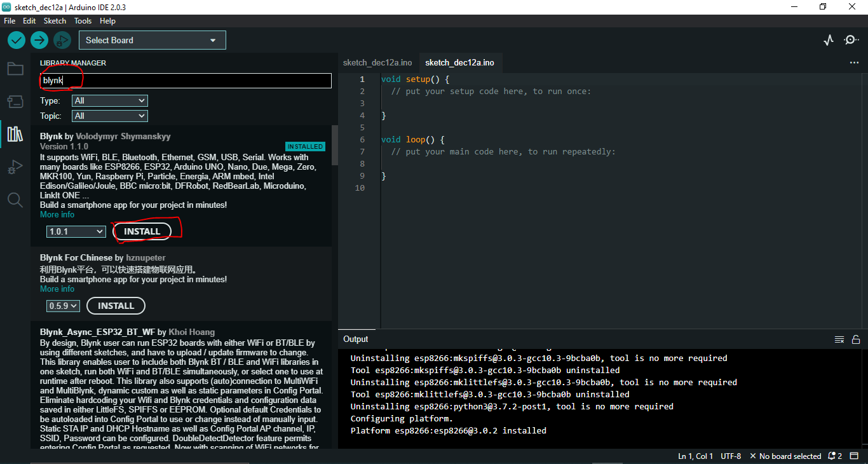Open the Sketch menu
The height and width of the screenshot is (464, 868).
55,21
